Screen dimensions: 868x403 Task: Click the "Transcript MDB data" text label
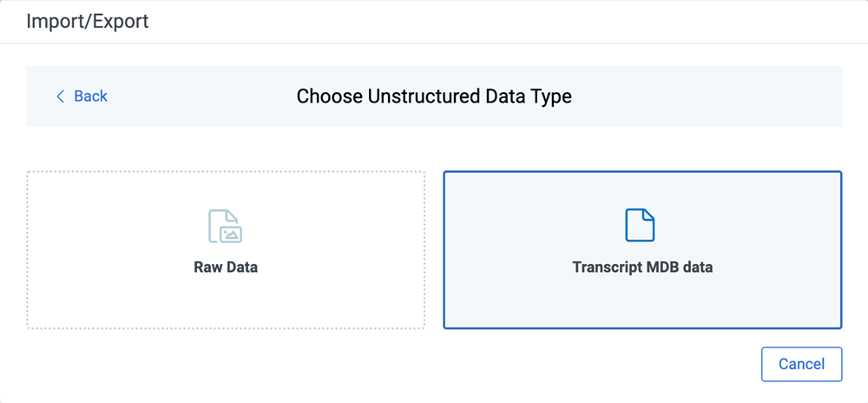(x=642, y=268)
